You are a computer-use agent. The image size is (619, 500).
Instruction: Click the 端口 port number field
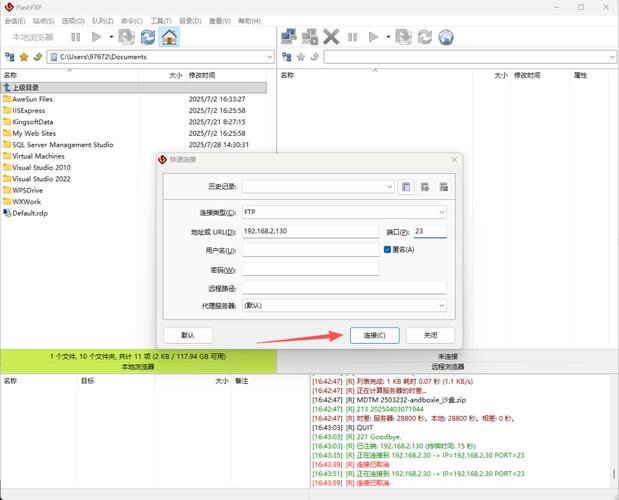point(430,231)
